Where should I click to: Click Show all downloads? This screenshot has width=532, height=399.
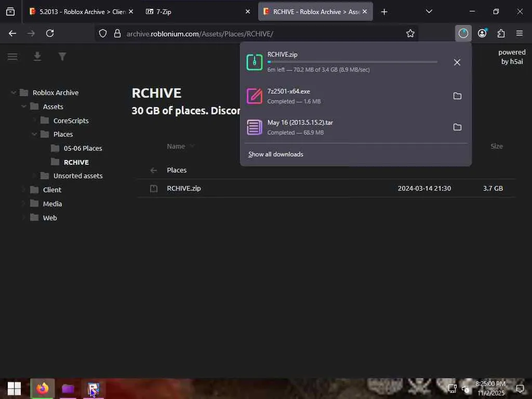pyautogui.click(x=275, y=154)
